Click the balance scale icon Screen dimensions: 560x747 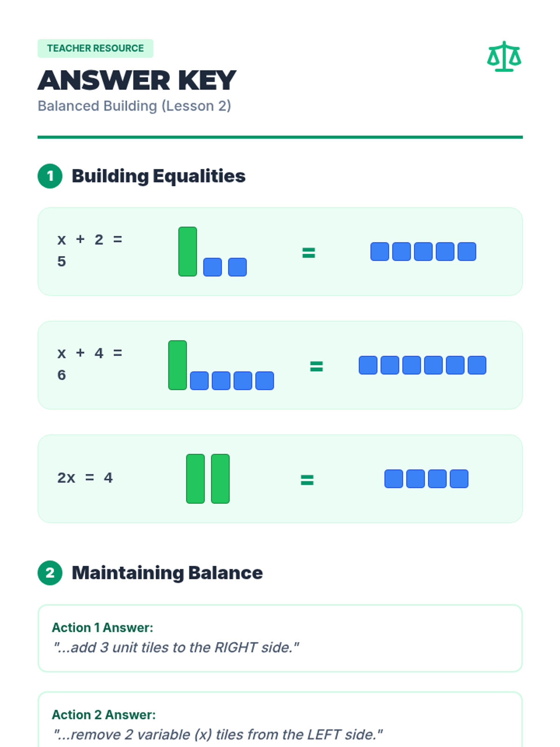tap(504, 56)
